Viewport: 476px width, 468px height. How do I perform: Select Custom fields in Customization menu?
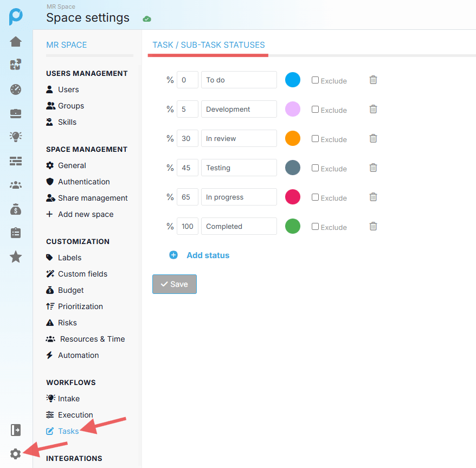(82, 274)
